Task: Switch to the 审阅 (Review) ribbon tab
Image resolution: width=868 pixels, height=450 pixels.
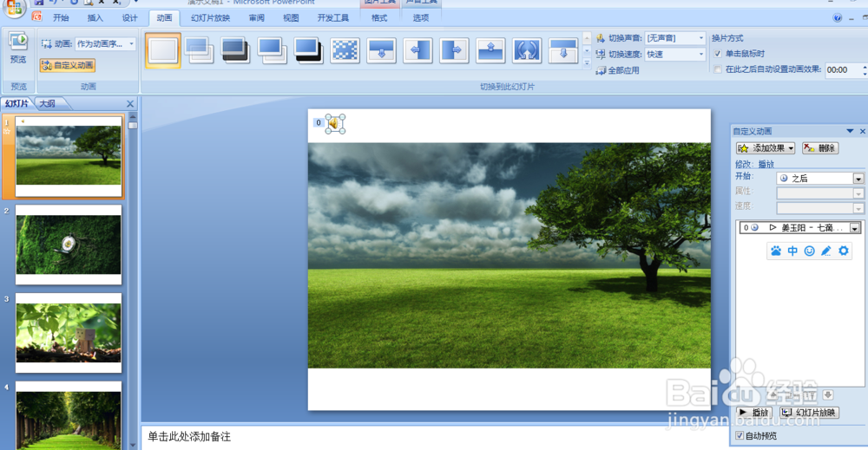Action: point(256,17)
